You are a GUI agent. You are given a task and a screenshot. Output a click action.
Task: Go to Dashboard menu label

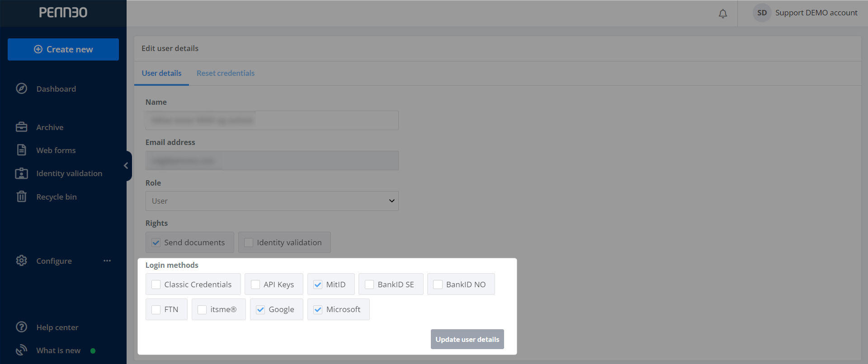pyautogui.click(x=56, y=89)
